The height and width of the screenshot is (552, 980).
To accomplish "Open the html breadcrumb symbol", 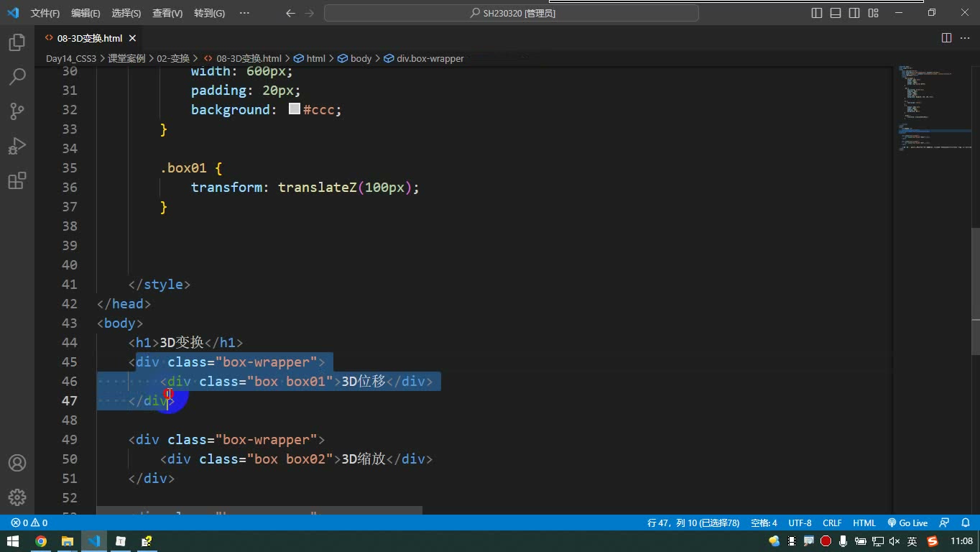I will click(x=310, y=58).
